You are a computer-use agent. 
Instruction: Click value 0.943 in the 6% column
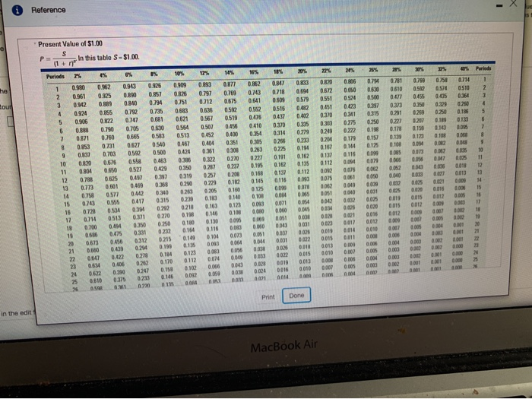pyautogui.click(x=129, y=87)
